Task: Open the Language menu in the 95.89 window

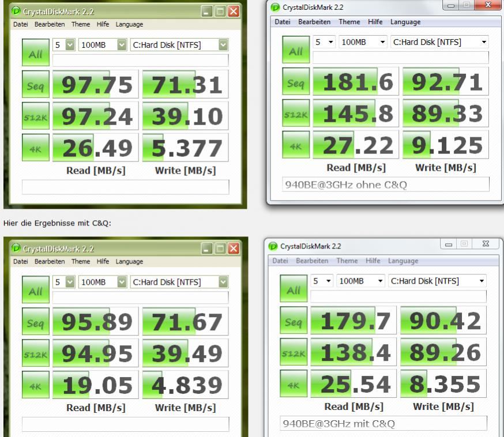Action: [129, 261]
